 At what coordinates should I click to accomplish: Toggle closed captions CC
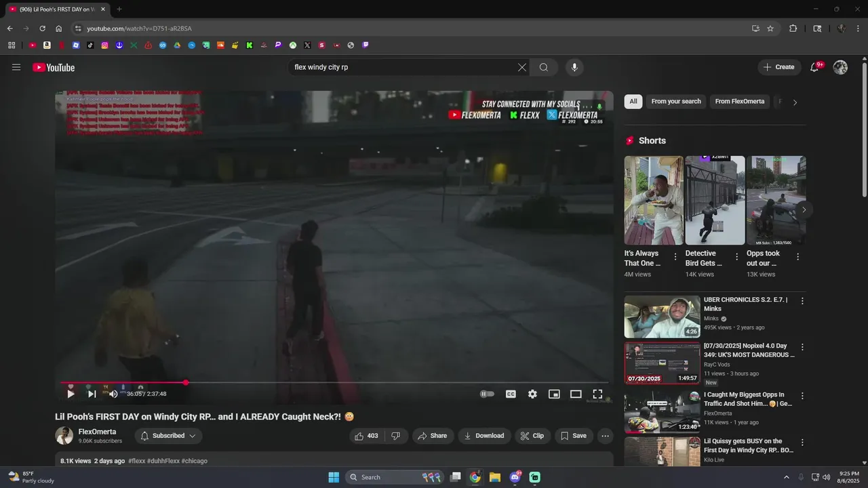coord(511,394)
